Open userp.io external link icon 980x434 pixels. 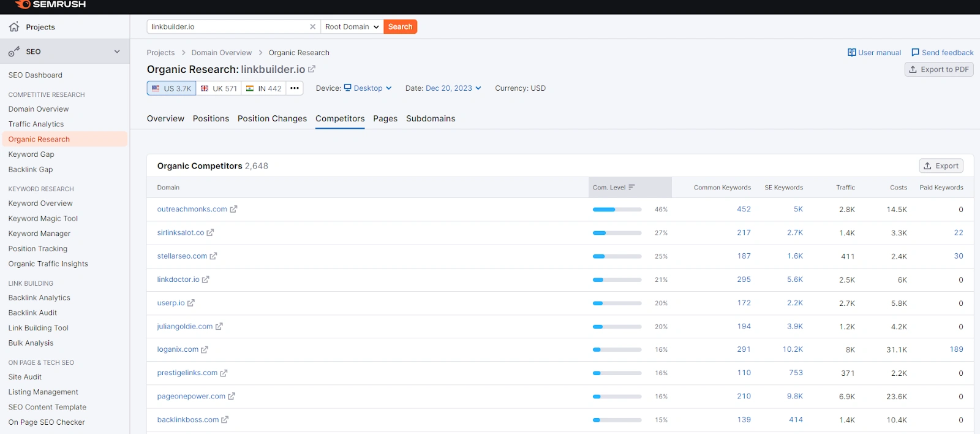[x=191, y=303]
